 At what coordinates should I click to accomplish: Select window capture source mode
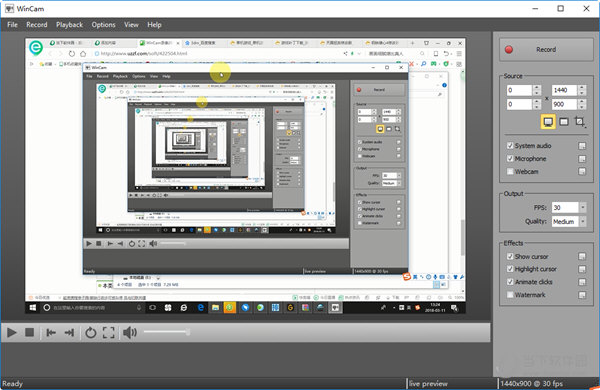point(564,122)
